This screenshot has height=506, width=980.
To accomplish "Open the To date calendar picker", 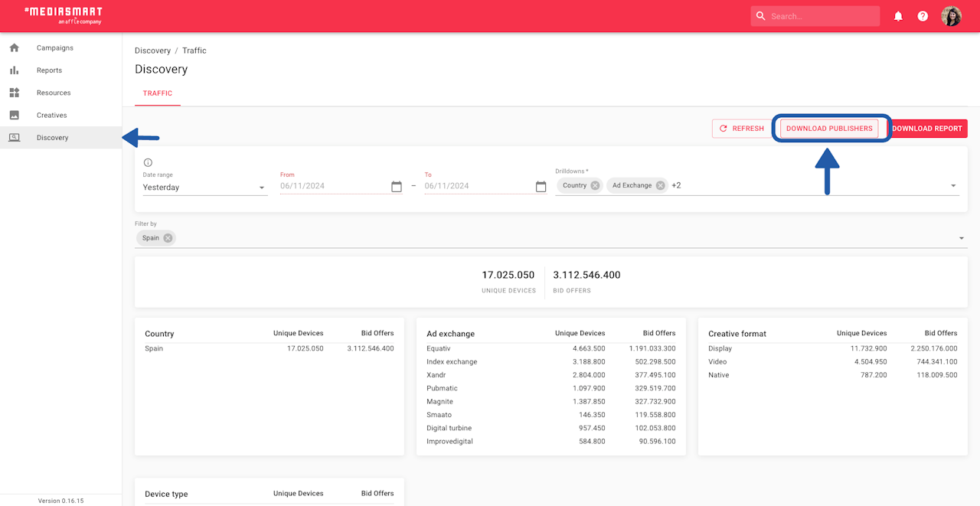I will pyautogui.click(x=541, y=187).
